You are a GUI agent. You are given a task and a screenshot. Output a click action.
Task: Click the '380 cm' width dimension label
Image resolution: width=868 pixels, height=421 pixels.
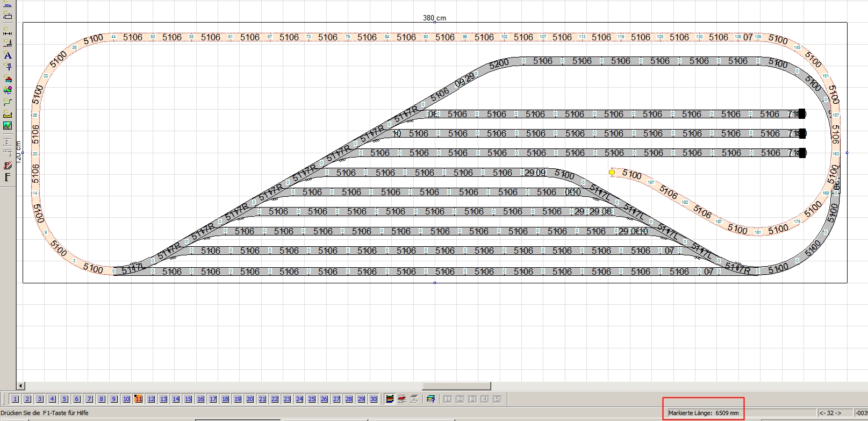coord(434,18)
